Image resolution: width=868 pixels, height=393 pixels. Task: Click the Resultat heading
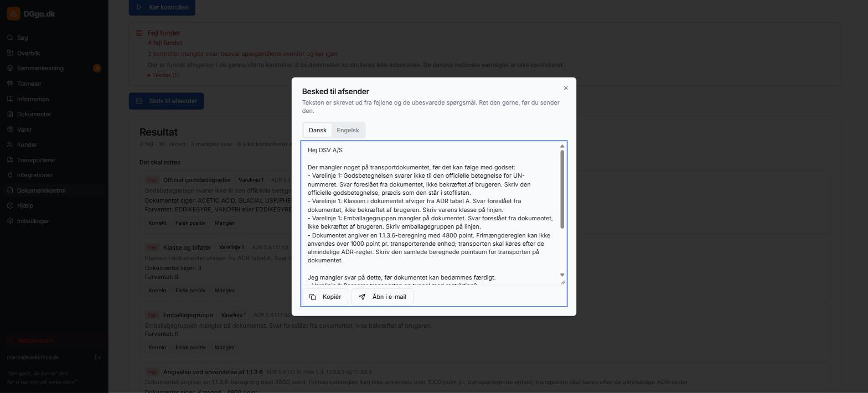159,132
